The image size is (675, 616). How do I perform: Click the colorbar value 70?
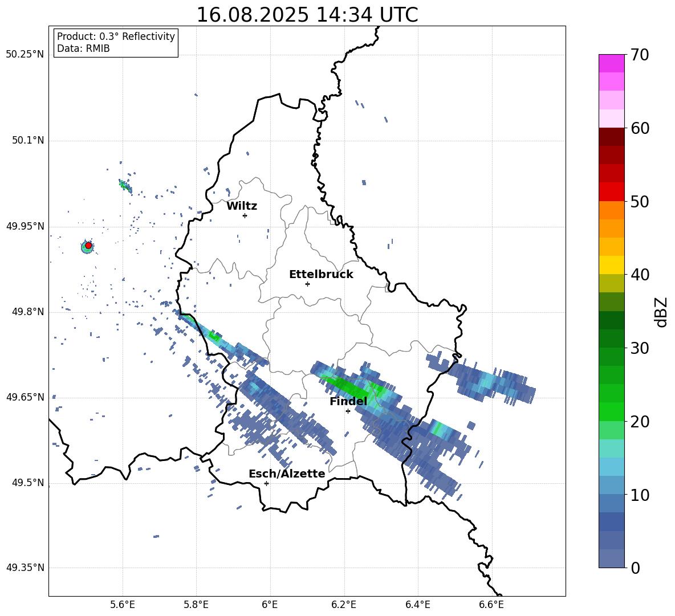pyautogui.click(x=640, y=55)
